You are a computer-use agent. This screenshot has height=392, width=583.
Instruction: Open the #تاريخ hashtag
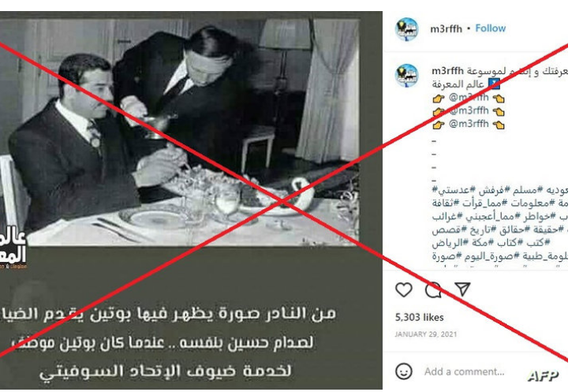[x=483, y=230]
